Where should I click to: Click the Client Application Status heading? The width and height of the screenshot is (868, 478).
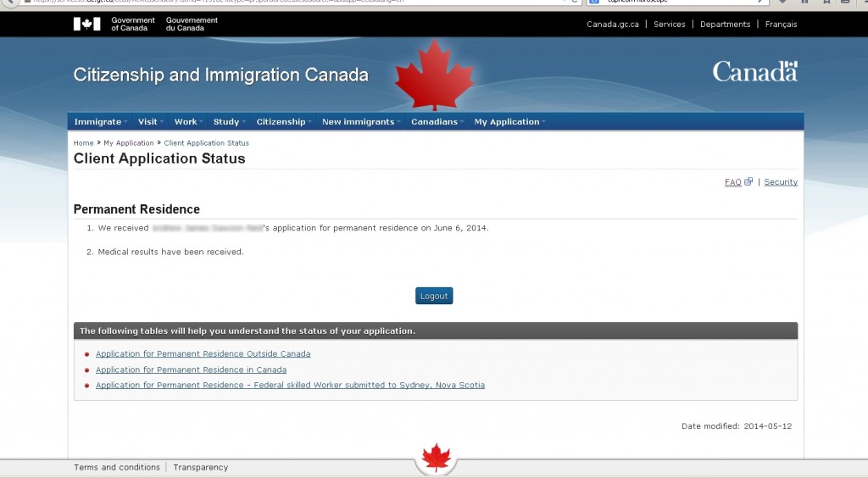point(159,158)
